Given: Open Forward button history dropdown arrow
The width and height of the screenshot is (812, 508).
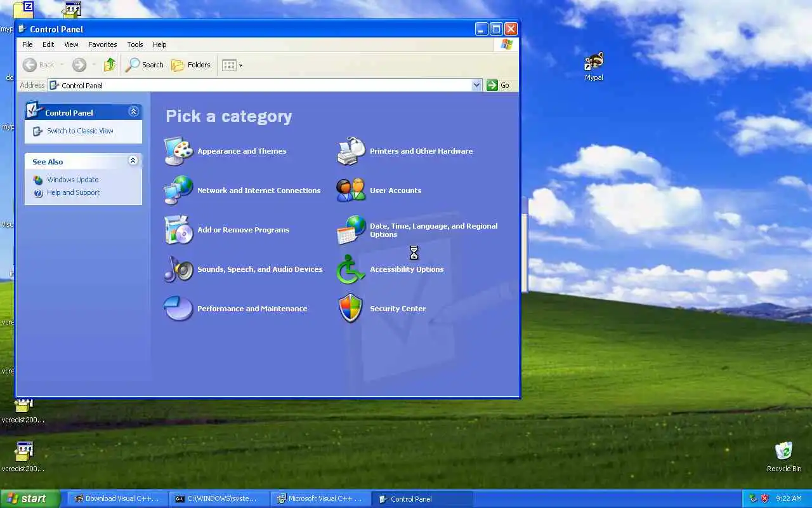Looking at the screenshot, I should (x=94, y=65).
